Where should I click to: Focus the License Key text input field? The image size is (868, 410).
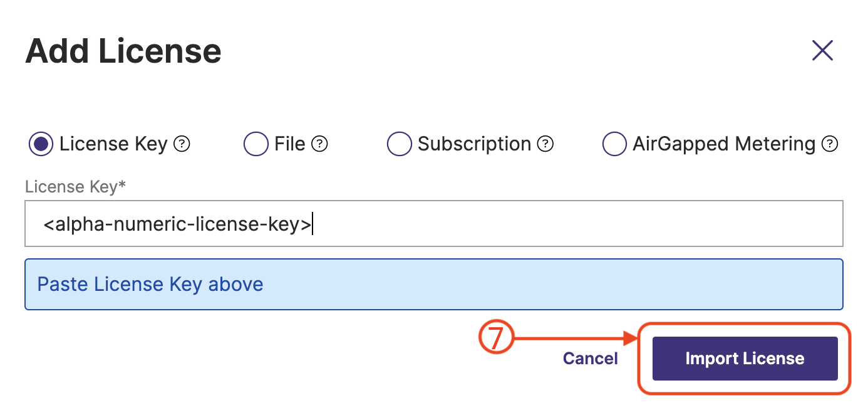(433, 224)
